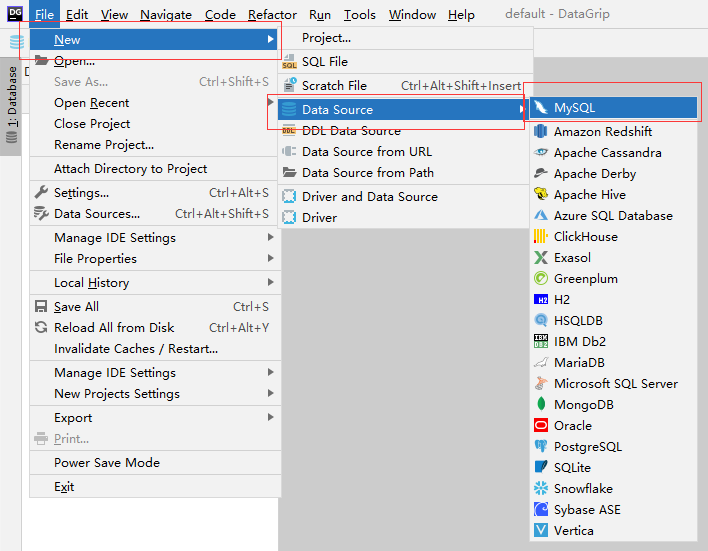Click the Apache Derby hat icon
The height and width of the screenshot is (551, 708).
pyautogui.click(x=540, y=173)
